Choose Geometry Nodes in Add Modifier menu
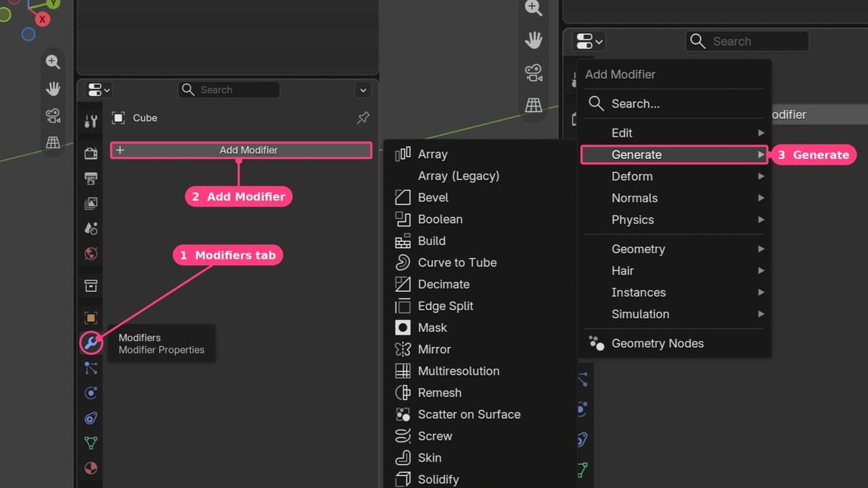Image resolution: width=868 pixels, height=488 pixels. coord(674,343)
